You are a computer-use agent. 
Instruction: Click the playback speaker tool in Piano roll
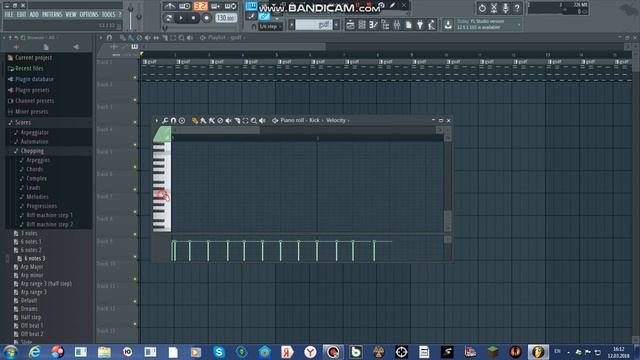click(262, 120)
